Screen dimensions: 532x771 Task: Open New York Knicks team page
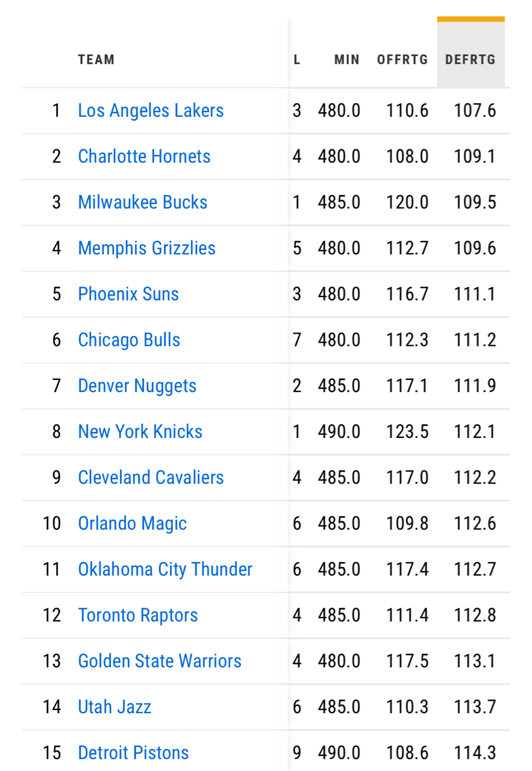(x=140, y=431)
